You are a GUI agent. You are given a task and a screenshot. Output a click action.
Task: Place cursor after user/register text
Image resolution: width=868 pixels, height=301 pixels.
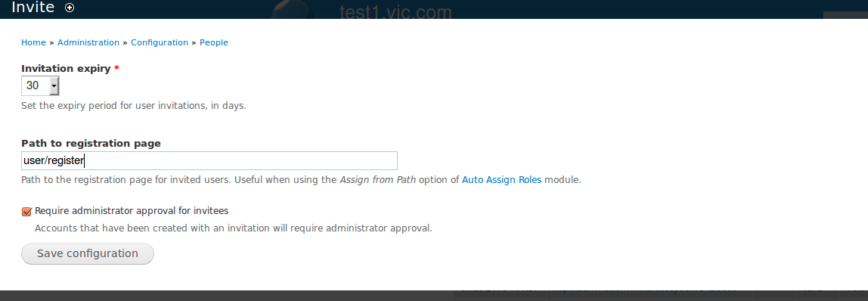pyautogui.click(x=84, y=161)
